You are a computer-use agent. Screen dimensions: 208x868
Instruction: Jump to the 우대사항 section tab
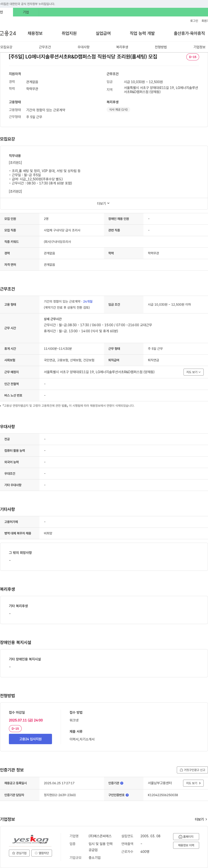click(x=84, y=47)
